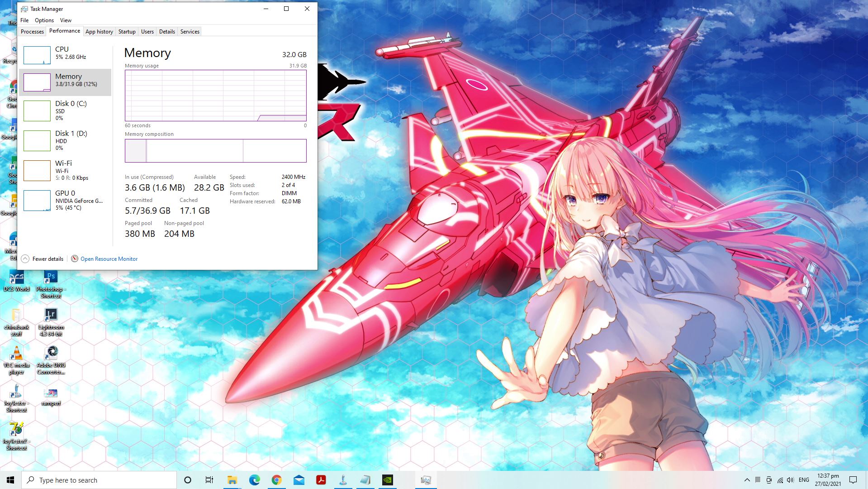This screenshot has height=489, width=868.
Task: Open Disk 1 (D:) HDD performance entry
Action: pyautogui.click(x=65, y=140)
